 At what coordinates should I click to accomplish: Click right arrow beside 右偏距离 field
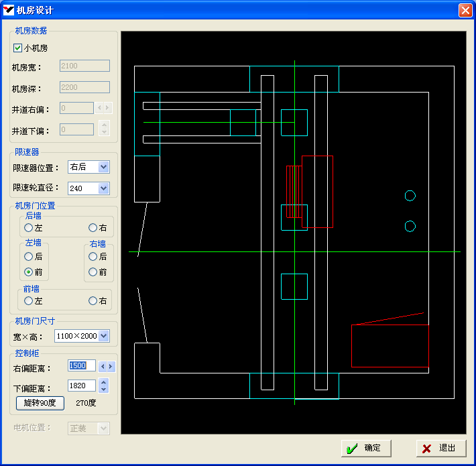(x=111, y=367)
